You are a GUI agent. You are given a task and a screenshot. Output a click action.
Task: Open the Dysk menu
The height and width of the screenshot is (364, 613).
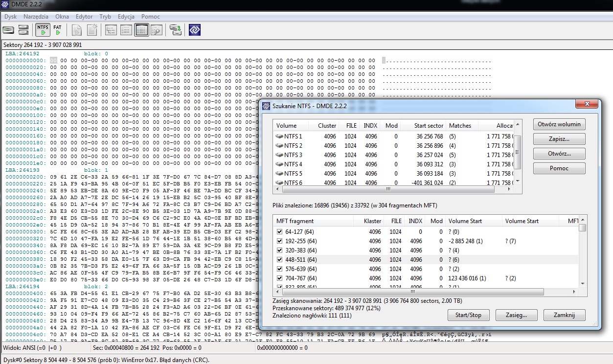click(10, 17)
